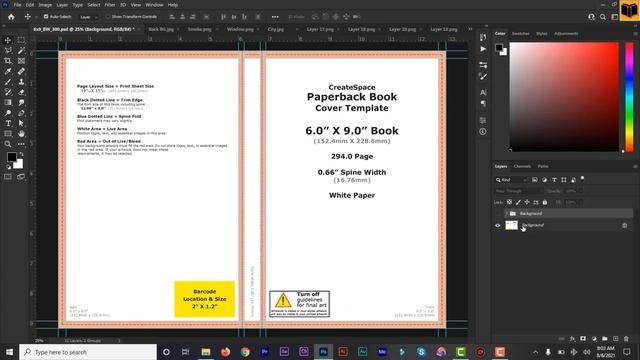Expand the Background group folder

click(506, 213)
